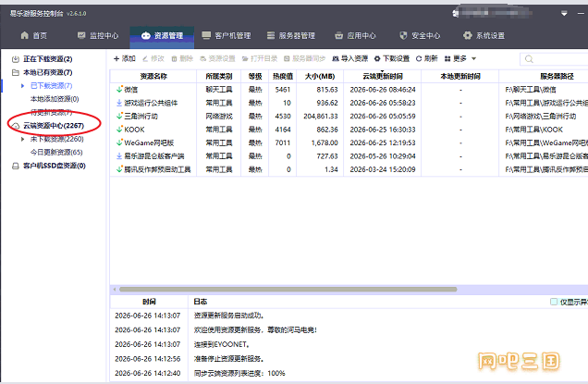Viewport: 588px width, 384px height.
Task: Click the 删除 trash button
Action: [182, 58]
